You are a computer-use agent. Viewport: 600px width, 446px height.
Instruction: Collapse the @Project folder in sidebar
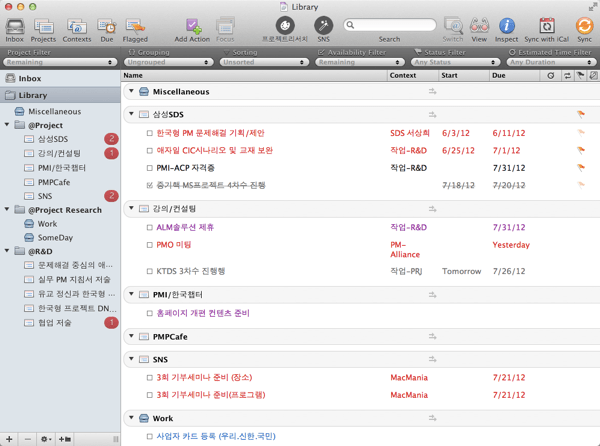tap(8, 126)
